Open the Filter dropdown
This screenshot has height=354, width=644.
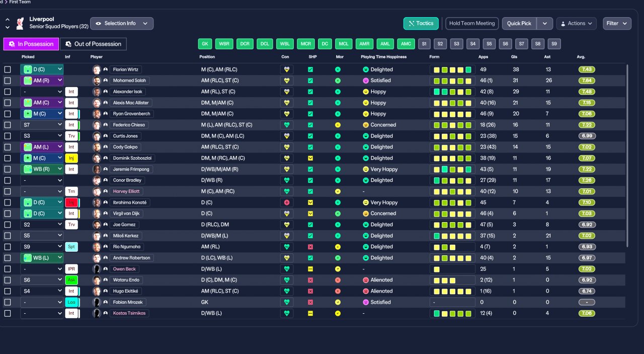tap(617, 24)
